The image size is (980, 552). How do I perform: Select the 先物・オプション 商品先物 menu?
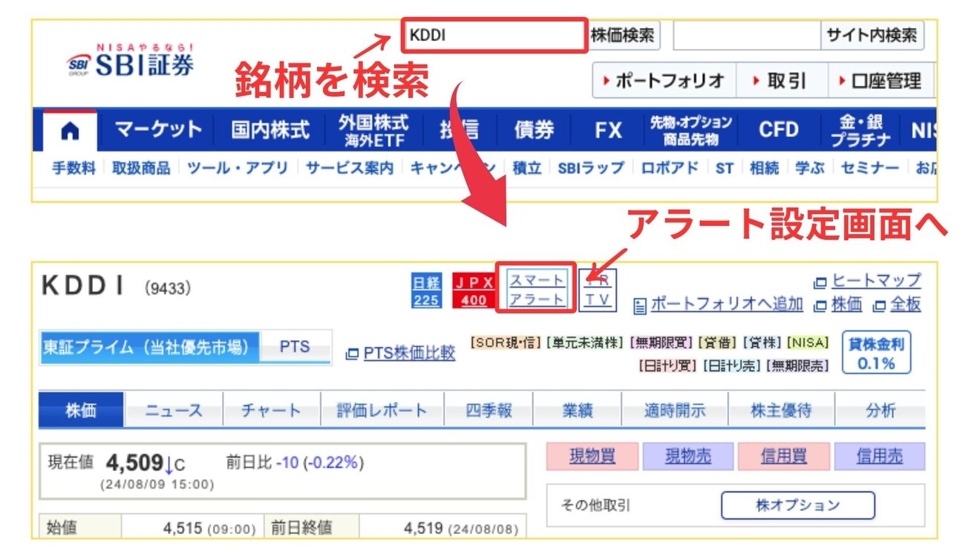[691, 130]
